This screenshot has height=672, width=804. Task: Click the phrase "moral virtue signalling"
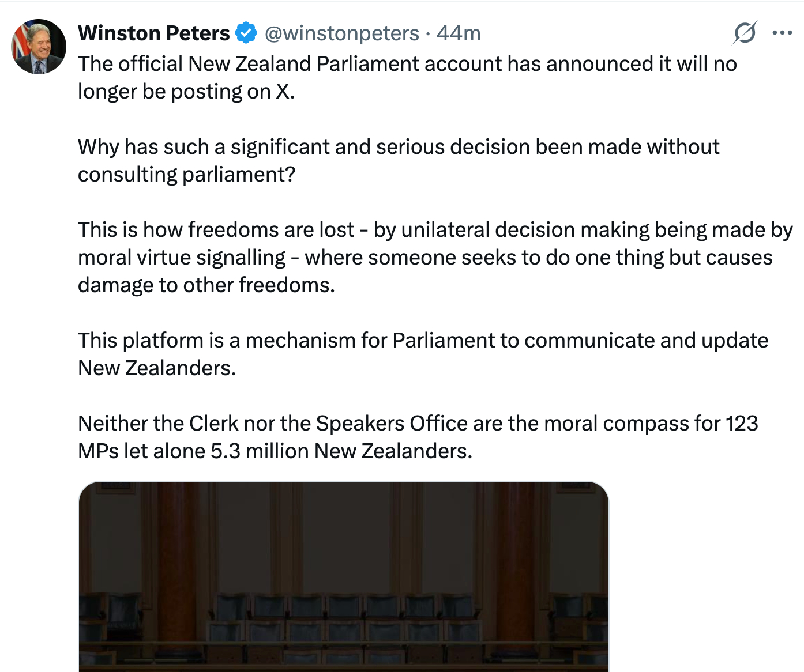(x=182, y=258)
